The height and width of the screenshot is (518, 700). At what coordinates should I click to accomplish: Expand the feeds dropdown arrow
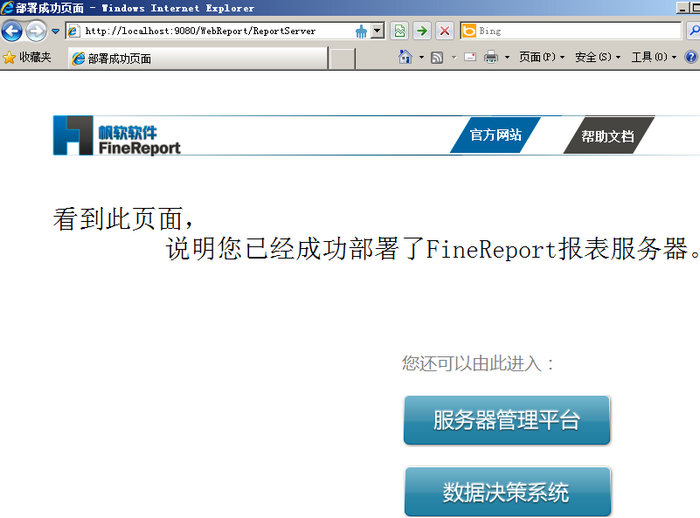click(x=454, y=57)
